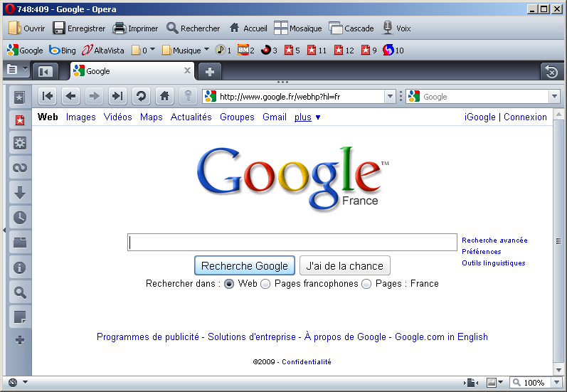Click the Wand password key icon
Viewport: 567px width, 392px height.
point(188,96)
